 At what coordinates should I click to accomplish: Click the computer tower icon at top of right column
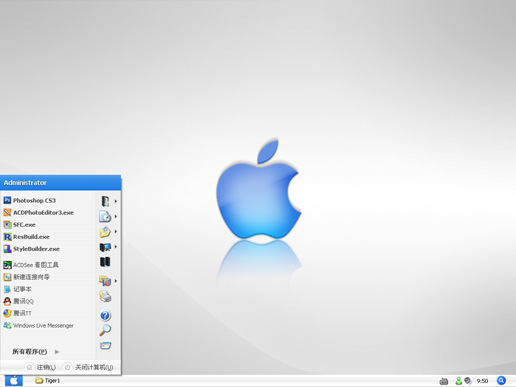point(105,201)
